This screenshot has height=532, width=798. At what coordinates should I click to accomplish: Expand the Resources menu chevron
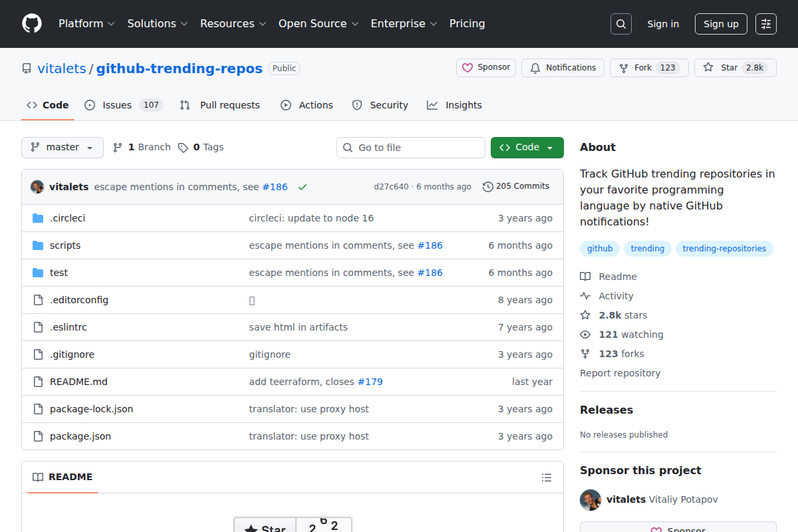[264, 24]
